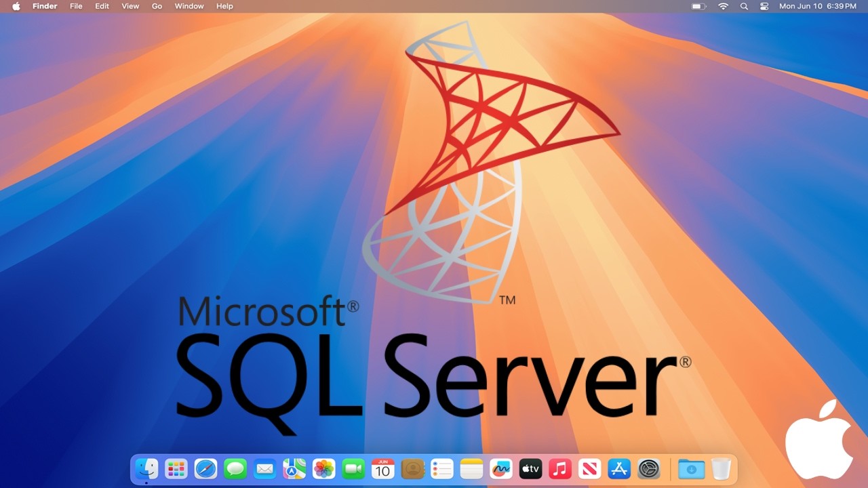Open the Go menu

pyautogui.click(x=157, y=6)
